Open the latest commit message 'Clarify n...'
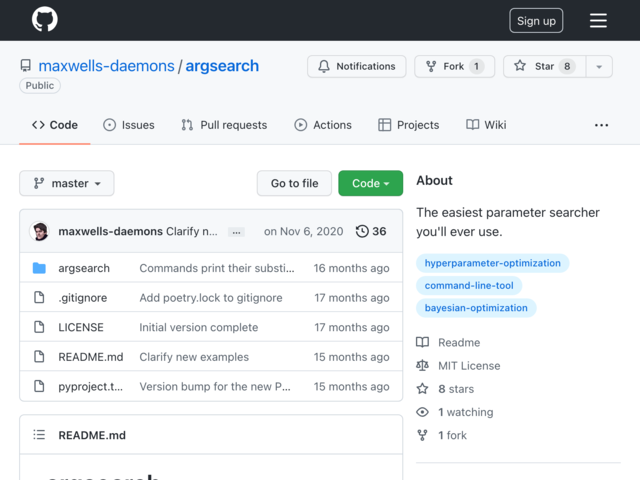The width and height of the screenshot is (640, 480). [192, 231]
